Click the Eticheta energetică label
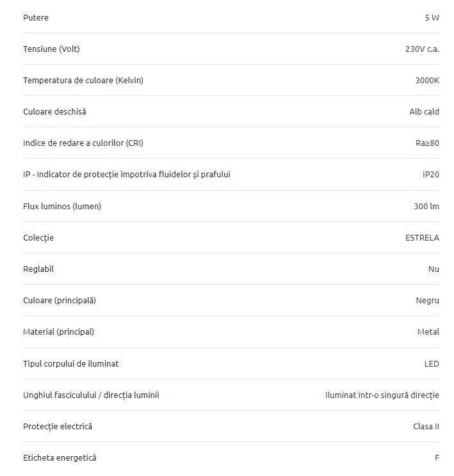The image size is (454, 476). pos(60,458)
